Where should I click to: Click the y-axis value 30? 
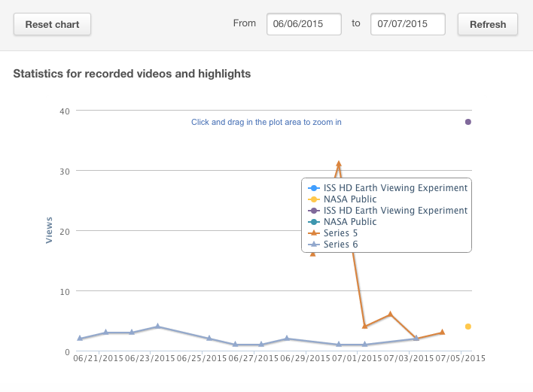65,172
